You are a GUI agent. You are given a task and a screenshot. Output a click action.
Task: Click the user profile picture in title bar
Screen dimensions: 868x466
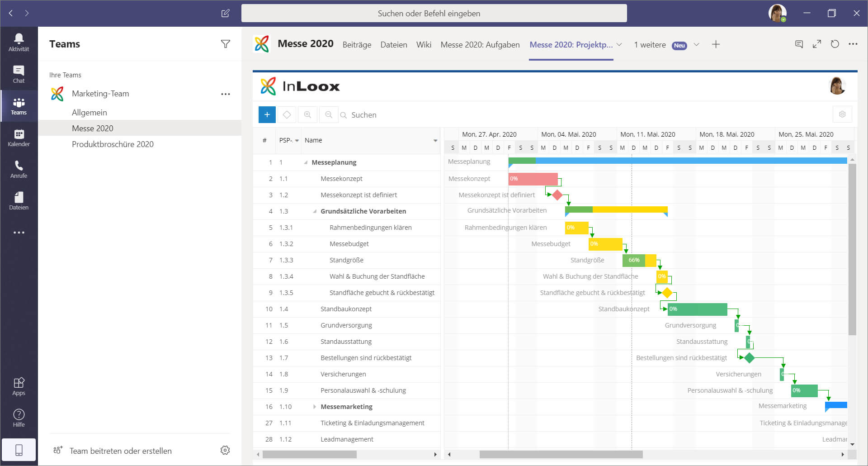(x=777, y=13)
